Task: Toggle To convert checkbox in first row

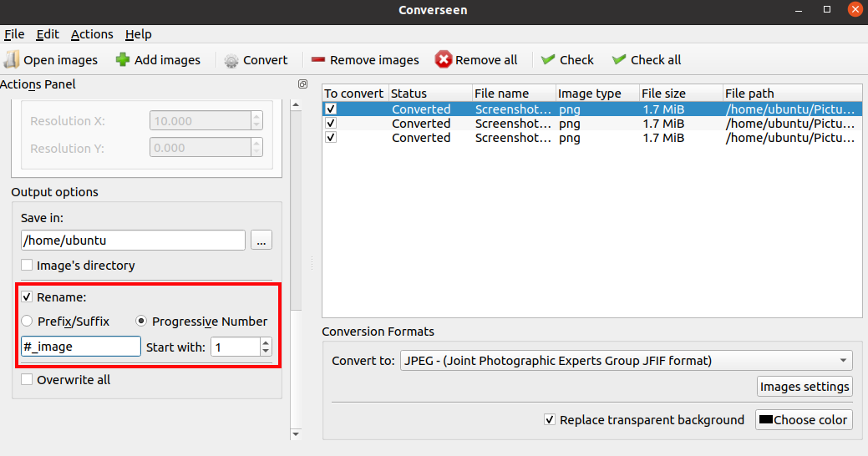Action: click(331, 109)
